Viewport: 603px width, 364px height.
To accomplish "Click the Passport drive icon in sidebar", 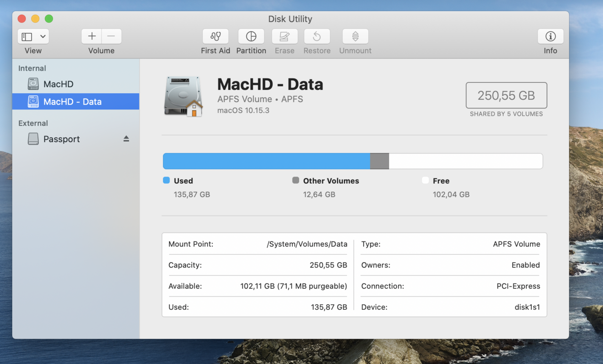I will pos(33,139).
